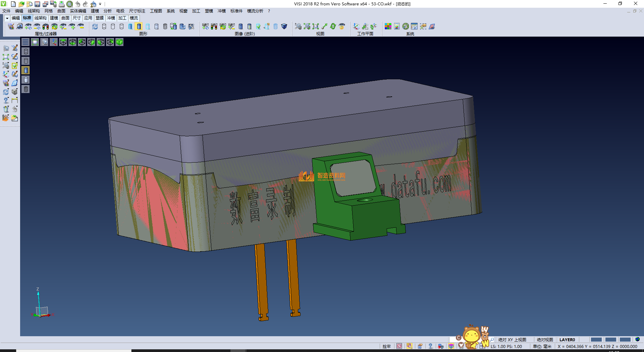Click the wrench settings icon in 系统 group
The width and height of the screenshot is (644, 352).
[406, 27]
